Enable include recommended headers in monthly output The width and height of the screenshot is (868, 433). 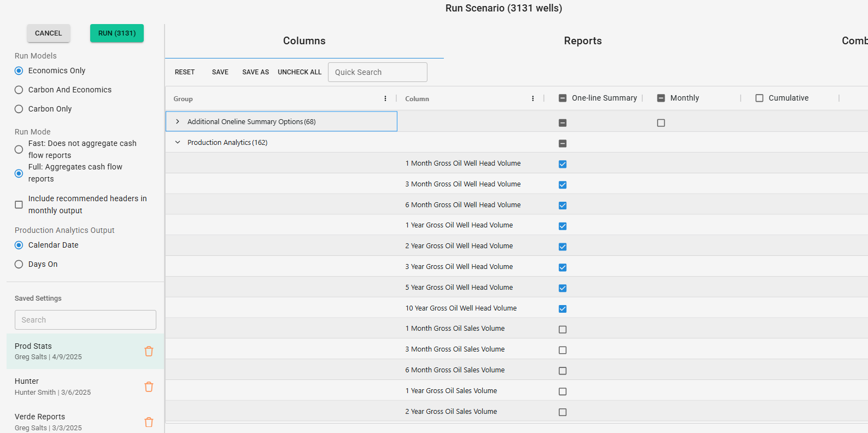click(x=19, y=204)
